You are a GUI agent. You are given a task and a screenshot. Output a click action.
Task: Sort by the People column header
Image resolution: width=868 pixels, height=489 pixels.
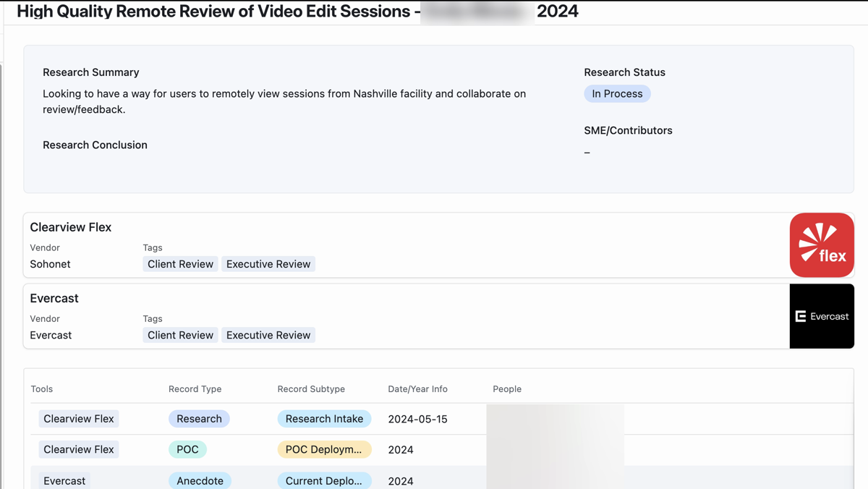click(x=507, y=388)
